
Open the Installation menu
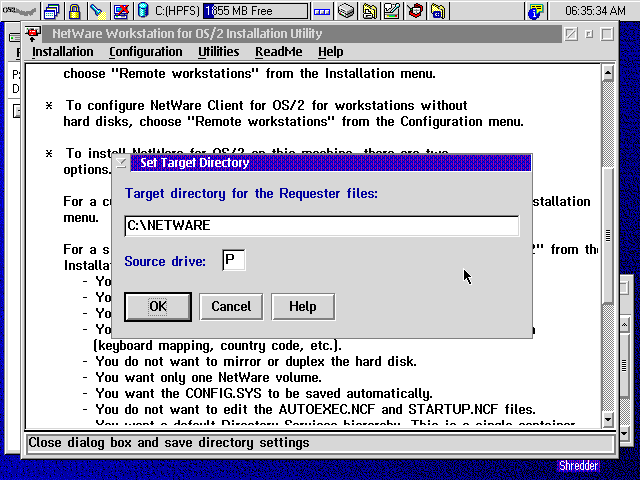[x=62, y=52]
